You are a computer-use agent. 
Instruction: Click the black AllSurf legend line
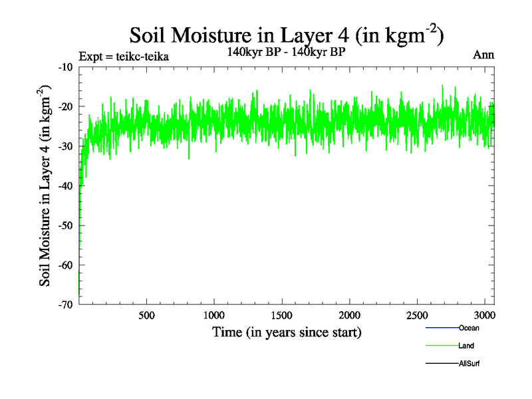pos(442,364)
